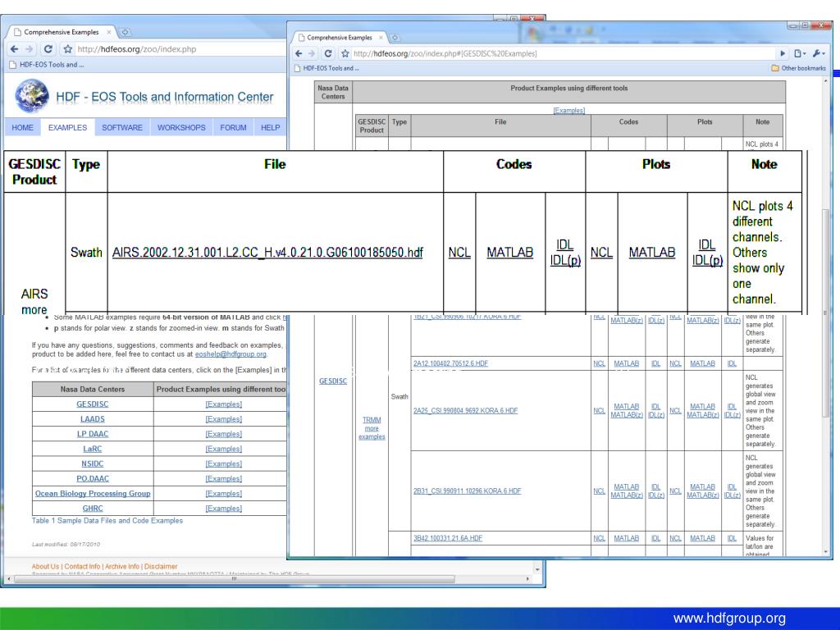Open the GESDISC link in the front window table
The width and height of the screenshot is (840, 630).
click(333, 381)
